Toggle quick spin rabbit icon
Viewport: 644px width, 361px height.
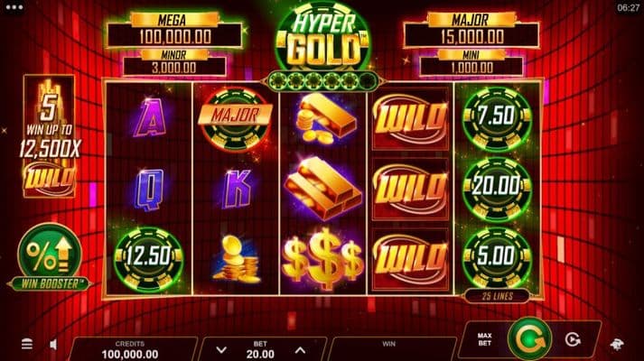coord(617,345)
